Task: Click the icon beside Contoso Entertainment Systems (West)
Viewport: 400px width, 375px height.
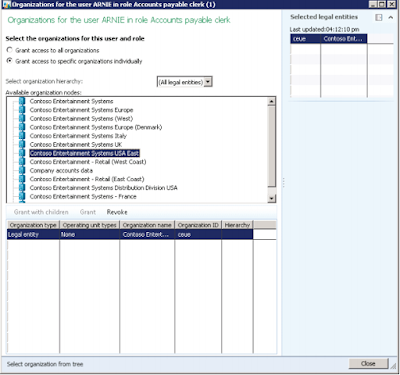Action: pos(22,118)
